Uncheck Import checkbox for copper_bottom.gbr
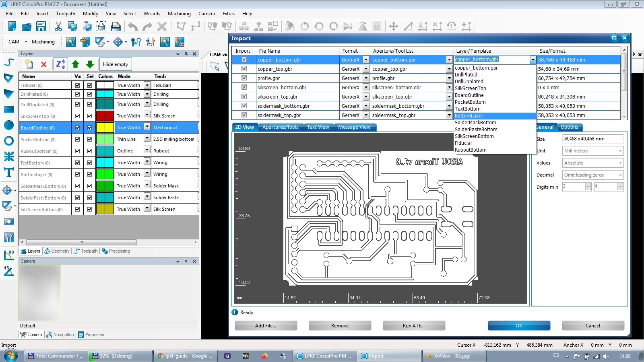 (244, 60)
